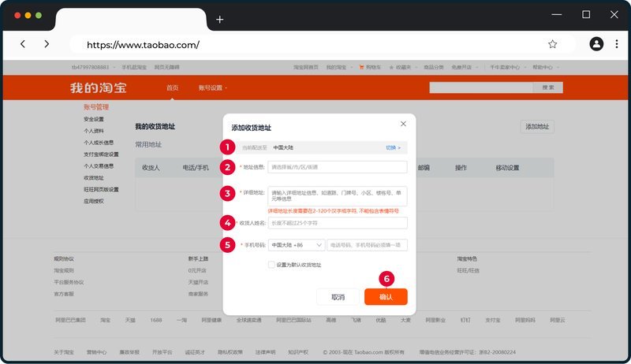Click the 淘宝网首页 link
This screenshot has height=364, width=631.
coord(306,67)
